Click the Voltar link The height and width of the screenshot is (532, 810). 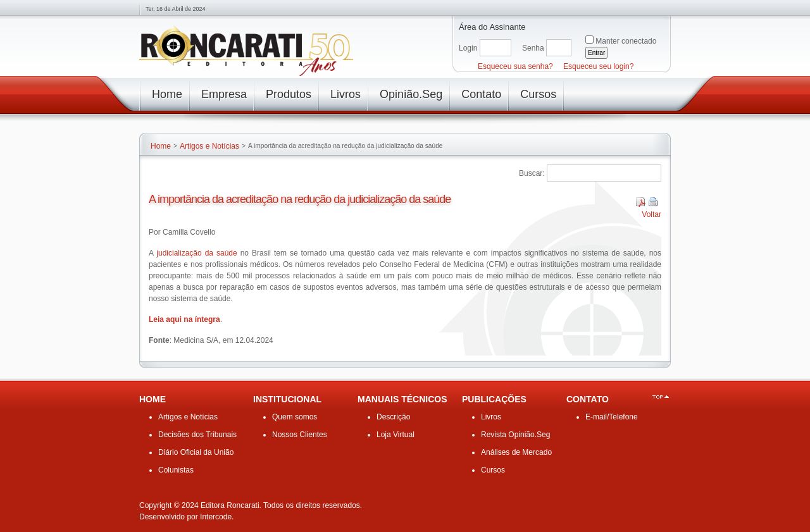[651, 215]
